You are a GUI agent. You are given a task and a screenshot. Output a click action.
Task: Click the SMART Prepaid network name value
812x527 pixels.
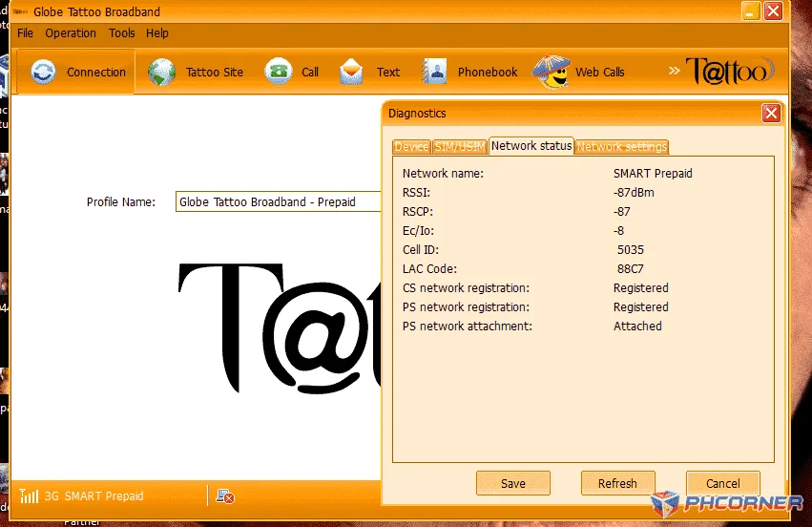tap(653, 174)
